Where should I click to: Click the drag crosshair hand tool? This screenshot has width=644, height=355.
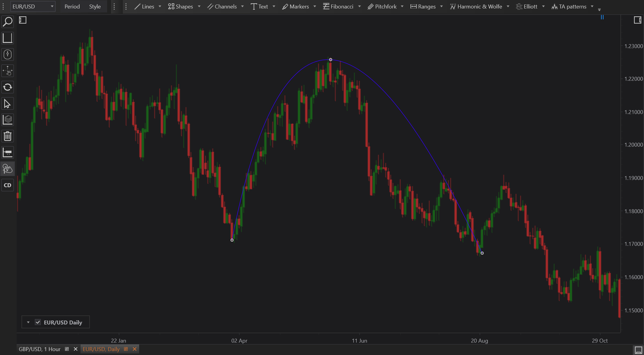tap(8, 71)
